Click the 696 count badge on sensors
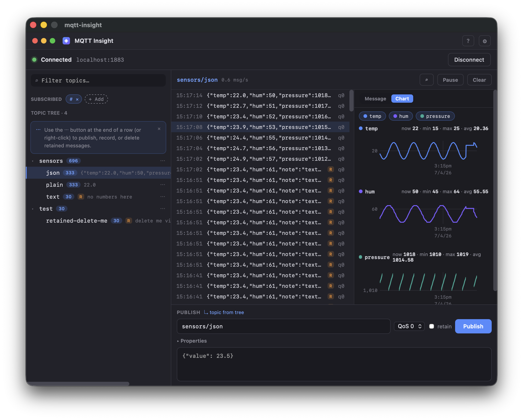The height and width of the screenshot is (420, 523). pos(73,161)
